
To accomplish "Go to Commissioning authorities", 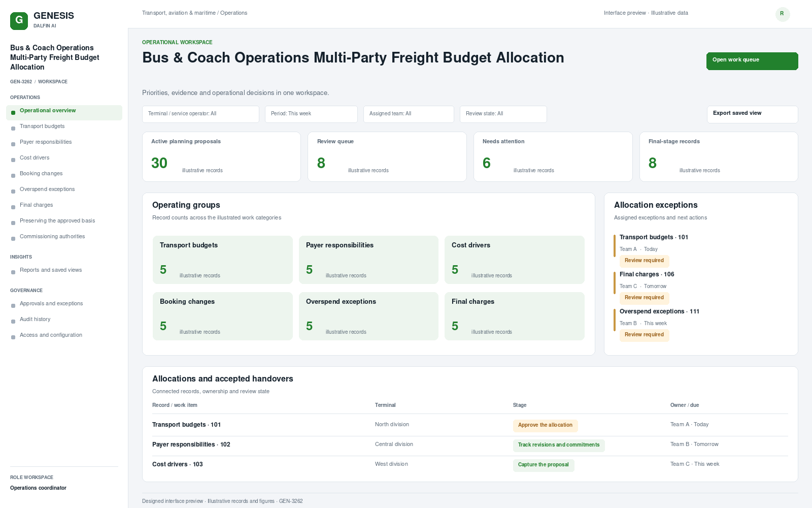I will 64,238.
